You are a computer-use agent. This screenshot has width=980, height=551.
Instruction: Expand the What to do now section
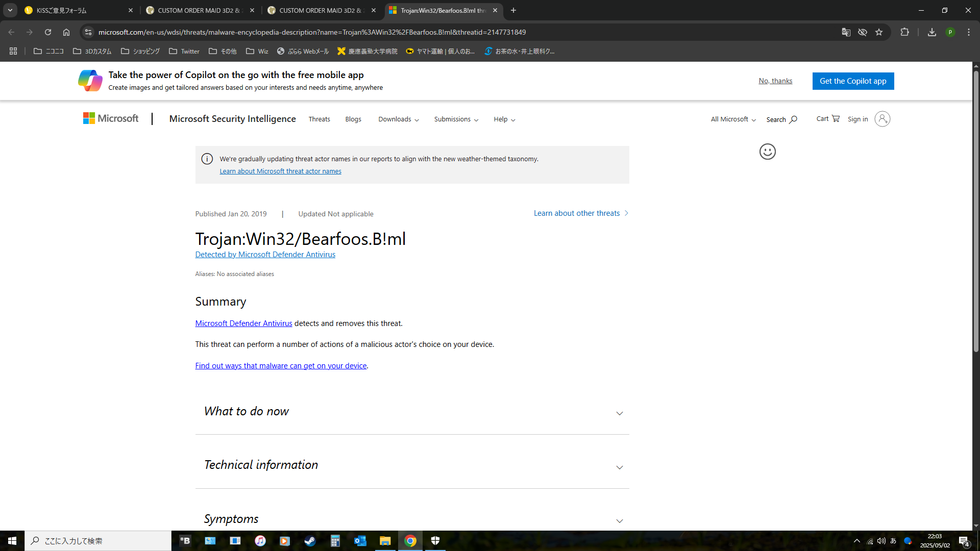(412, 412)
